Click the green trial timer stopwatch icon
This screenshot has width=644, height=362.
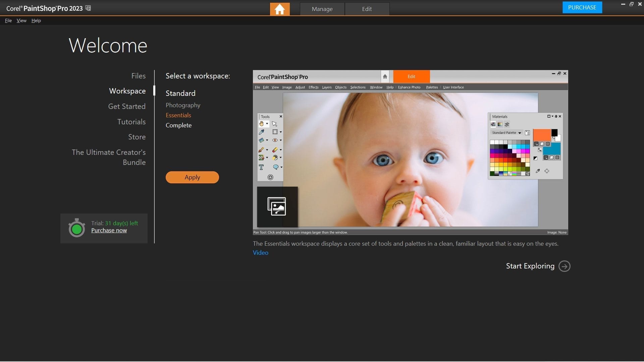(x=77, y=228)
